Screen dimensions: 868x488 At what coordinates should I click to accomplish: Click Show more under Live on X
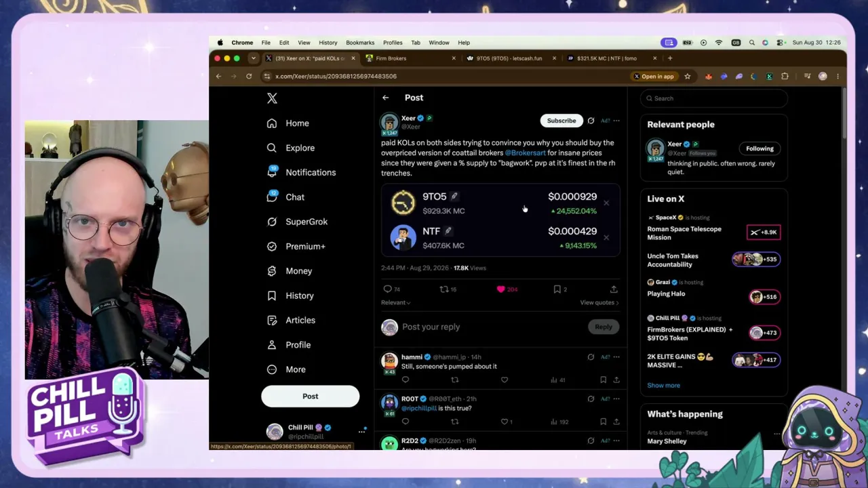coord(664,386)
